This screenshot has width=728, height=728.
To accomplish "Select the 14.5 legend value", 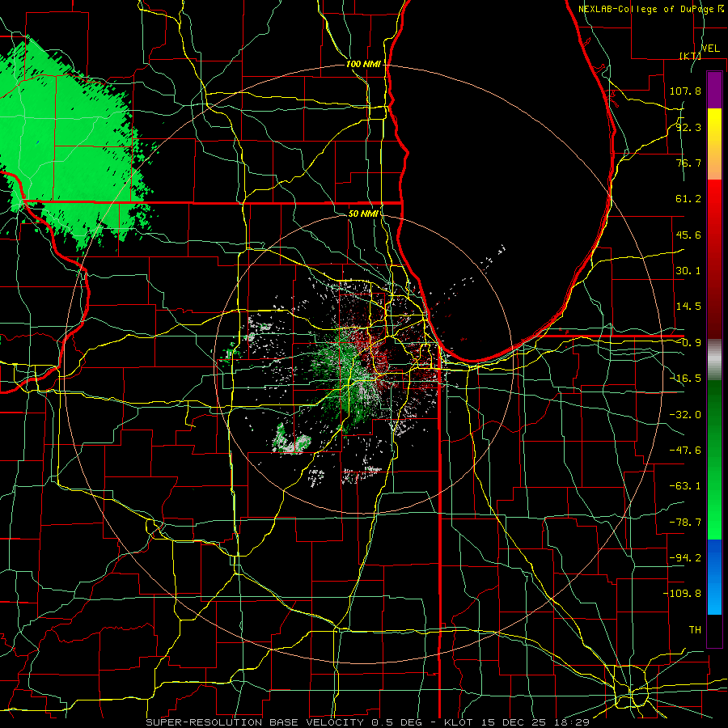I will [x=688, y=307].
